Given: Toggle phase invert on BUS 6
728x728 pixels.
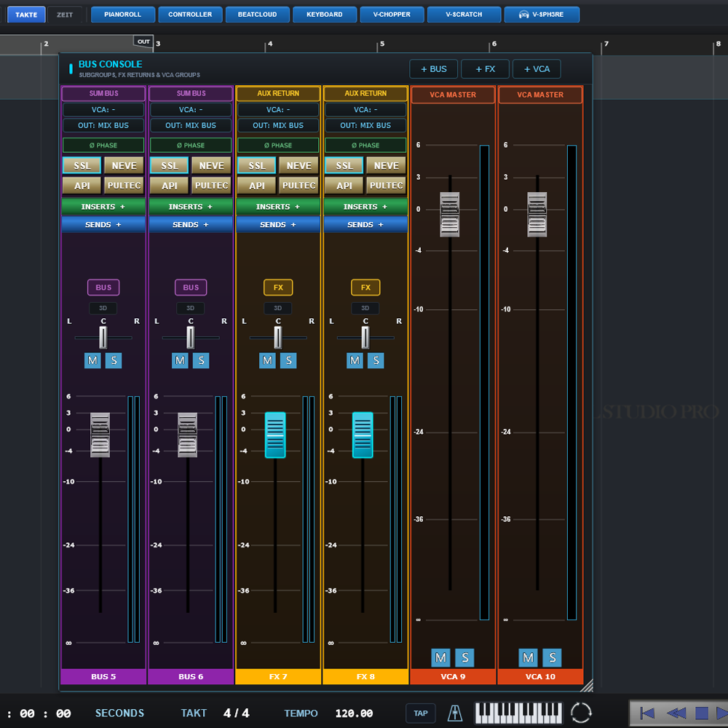Looking at the screenshot, I should [191, 146].
